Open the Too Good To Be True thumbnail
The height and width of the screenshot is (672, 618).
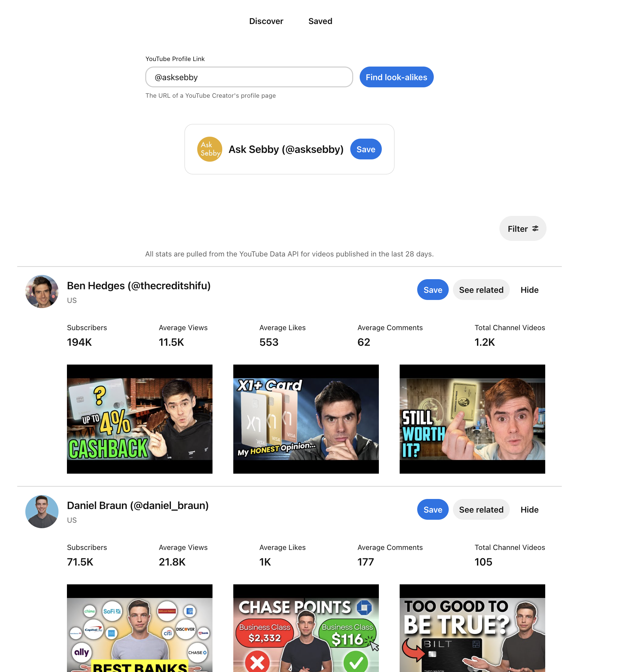click(472, 628)
